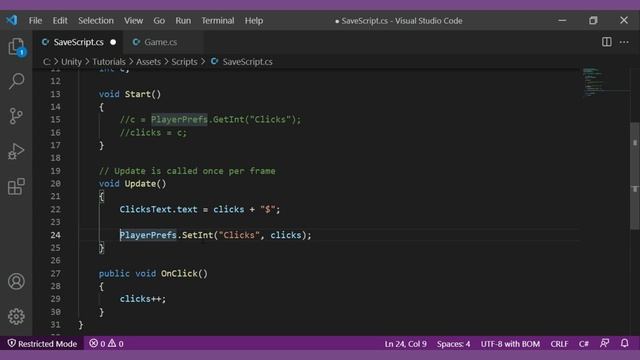Viewport: 640px width, 360px height.
Task: Click the commented GetInt line 15
Action: 210,120
